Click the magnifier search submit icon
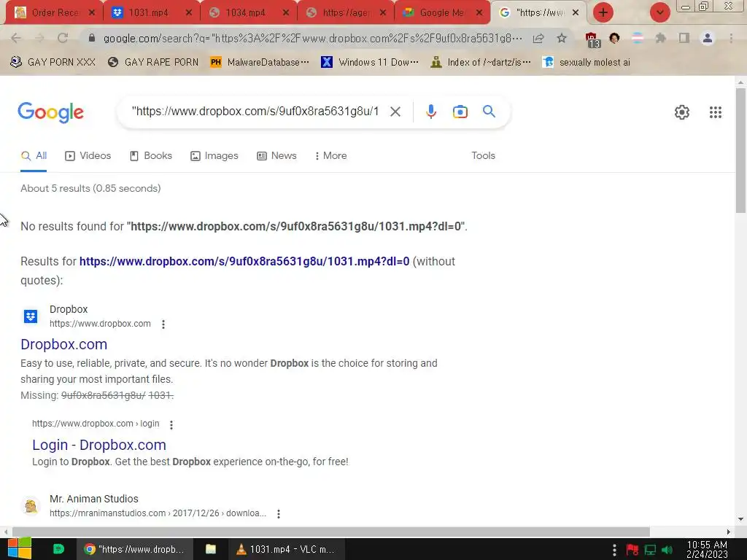747x560 pixels. (x=489, y=112)
